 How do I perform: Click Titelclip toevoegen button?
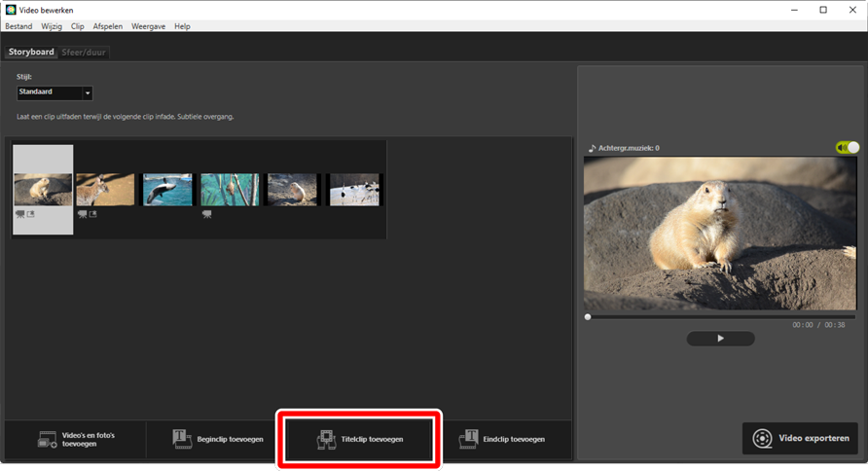point(359,440)
